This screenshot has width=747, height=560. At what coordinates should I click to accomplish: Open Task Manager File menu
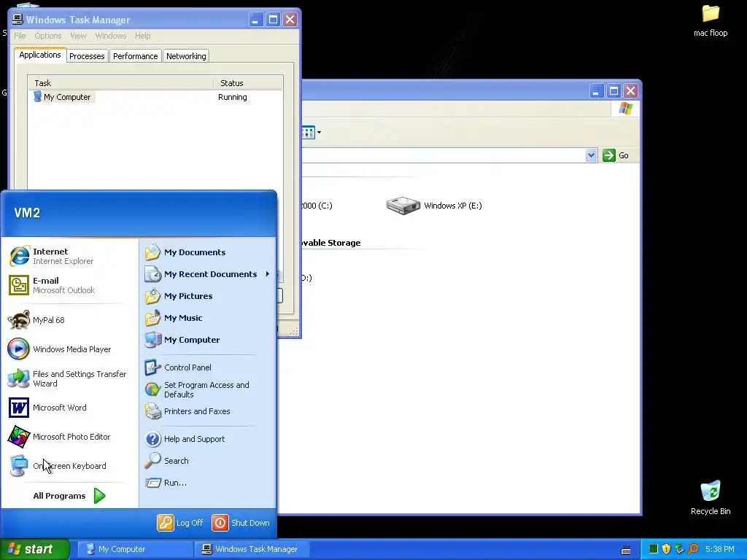pyautogui.click(x=20, y=36)
